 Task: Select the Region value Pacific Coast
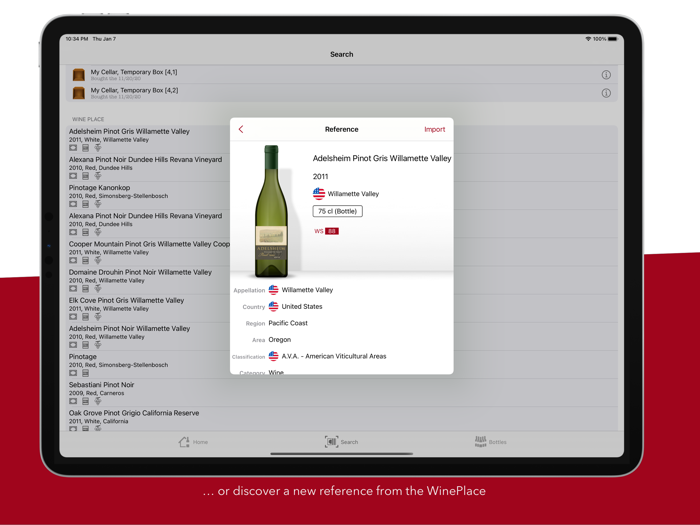[x=288, y=323]
